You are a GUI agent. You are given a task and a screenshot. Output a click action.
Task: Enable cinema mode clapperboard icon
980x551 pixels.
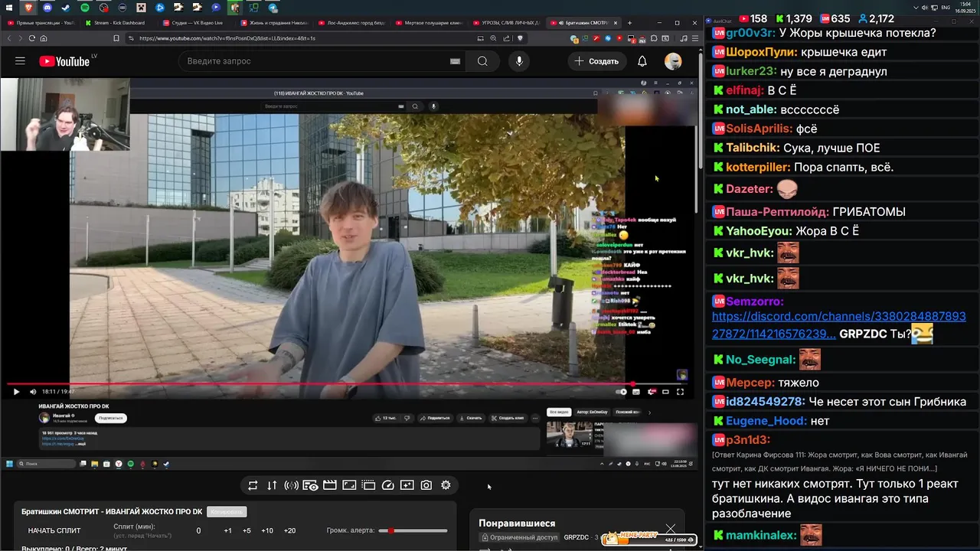[x=330, y=485]
